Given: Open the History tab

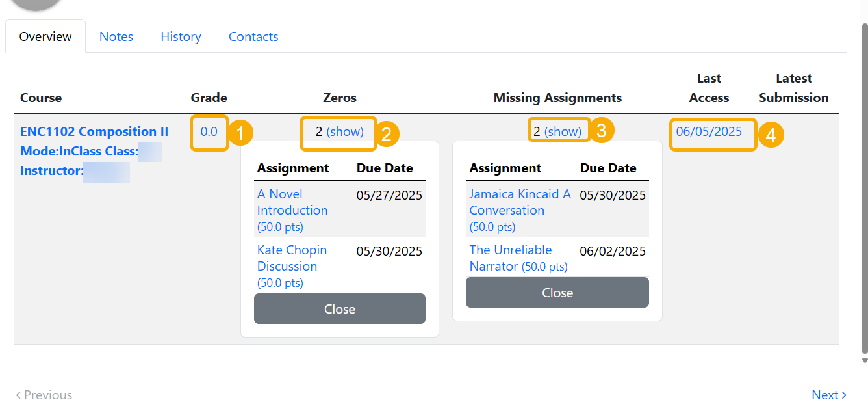Looking at the screenshot, I should click(181, 36).
